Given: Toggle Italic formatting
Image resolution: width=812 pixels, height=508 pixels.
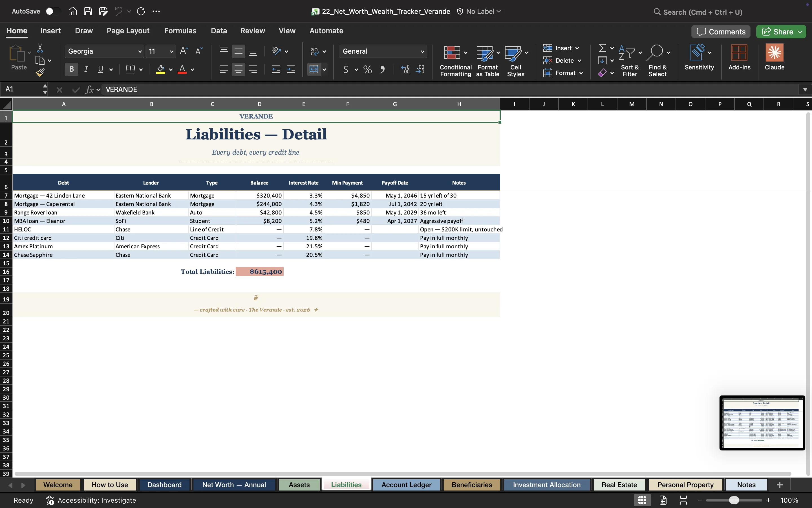Looking at the screenshot, I should 86,69.
